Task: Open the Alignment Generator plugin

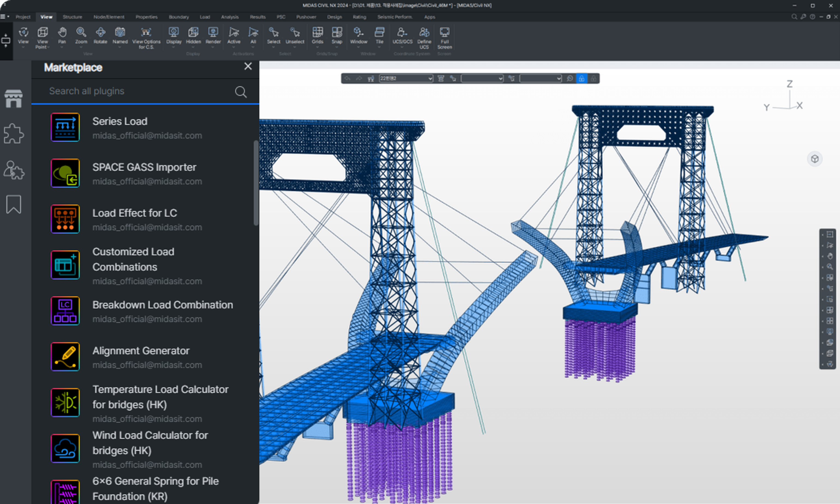Action: coord(145,357)
